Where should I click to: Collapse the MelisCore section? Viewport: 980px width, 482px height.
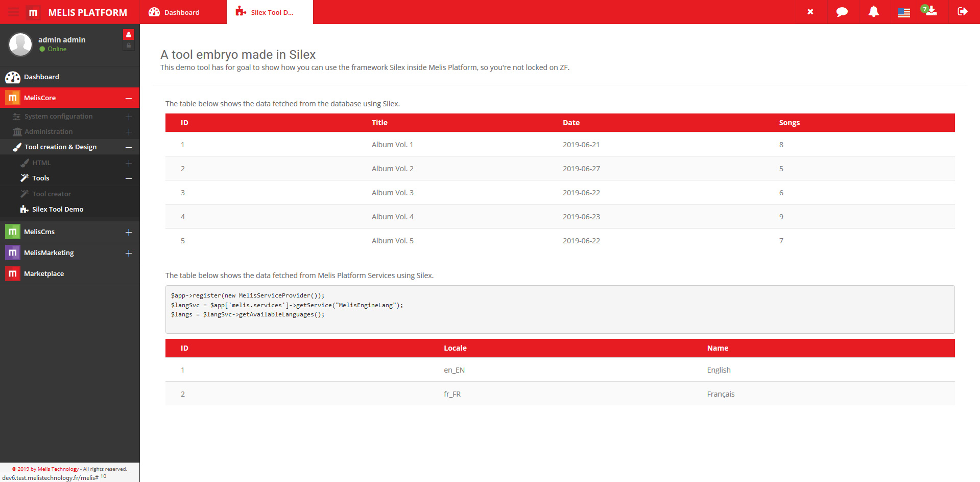129,98
